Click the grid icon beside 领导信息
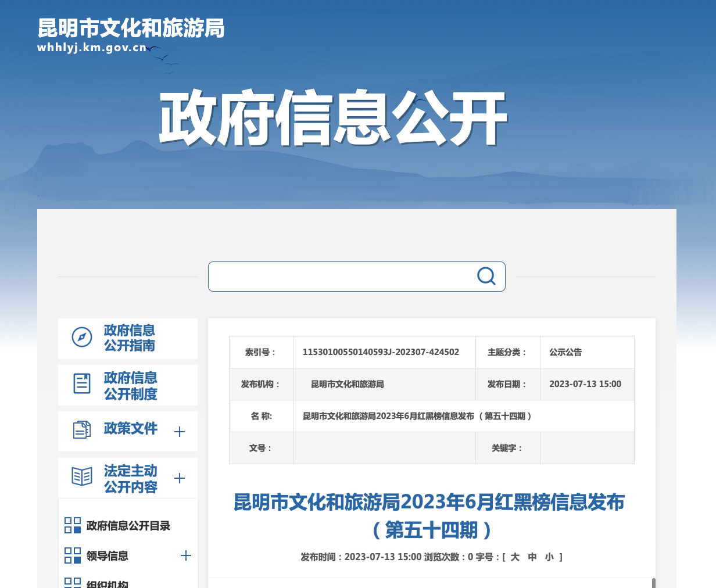 (73, 555)
